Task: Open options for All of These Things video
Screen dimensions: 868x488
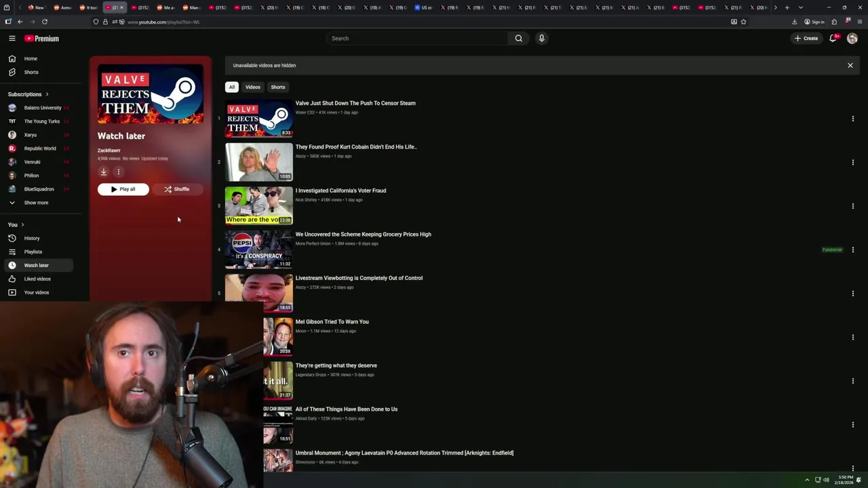Action: point(852,425)
